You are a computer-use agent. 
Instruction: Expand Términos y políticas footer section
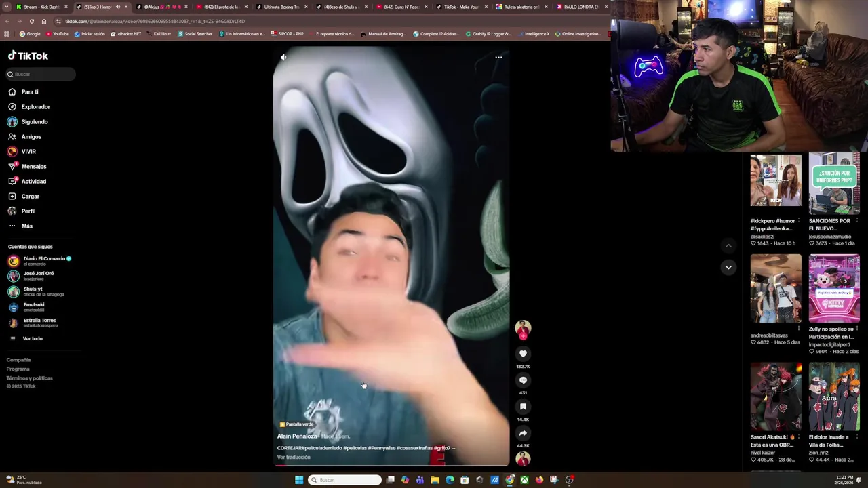(x=29, y=378)
